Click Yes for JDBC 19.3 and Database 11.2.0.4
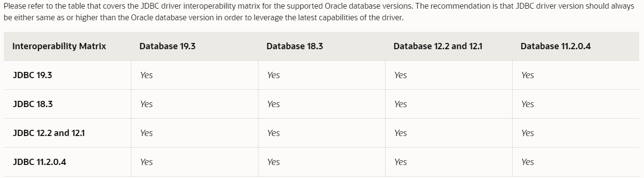The width and height of the screenshot is (644, 178). coord(528,75)
